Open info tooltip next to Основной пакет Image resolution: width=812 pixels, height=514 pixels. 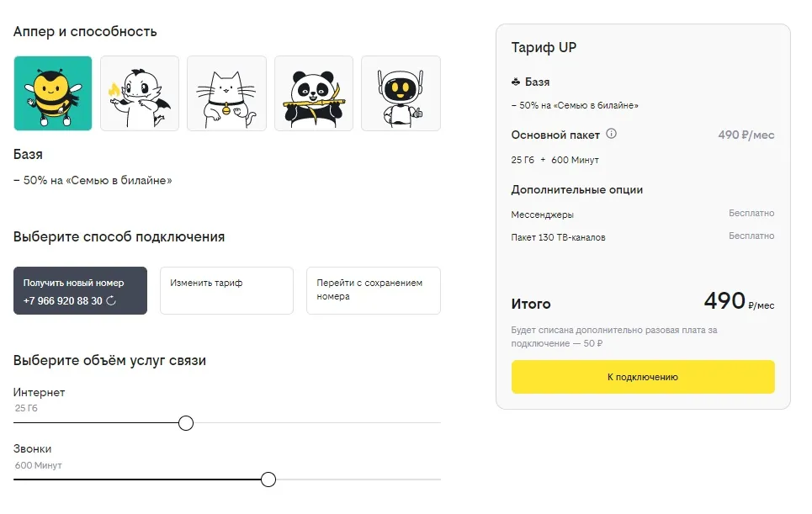tap(612, 134)
